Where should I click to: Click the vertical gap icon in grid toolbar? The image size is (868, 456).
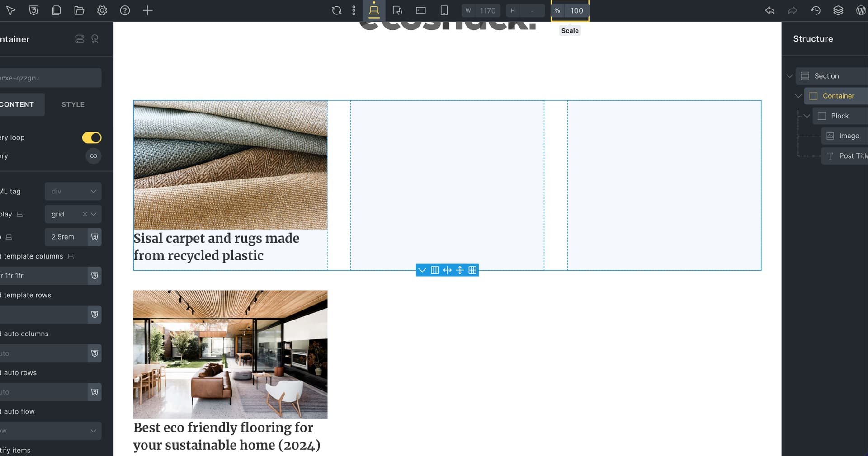click(460, 270)
